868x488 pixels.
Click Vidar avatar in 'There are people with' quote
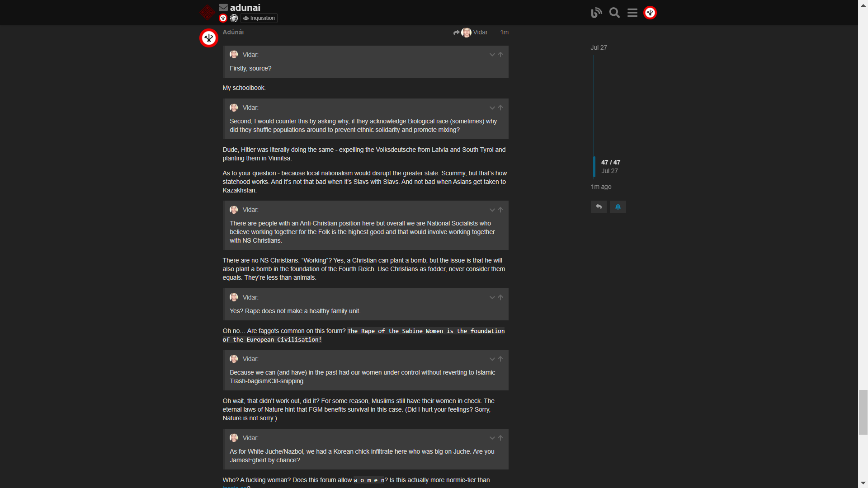tap(234, 210)
